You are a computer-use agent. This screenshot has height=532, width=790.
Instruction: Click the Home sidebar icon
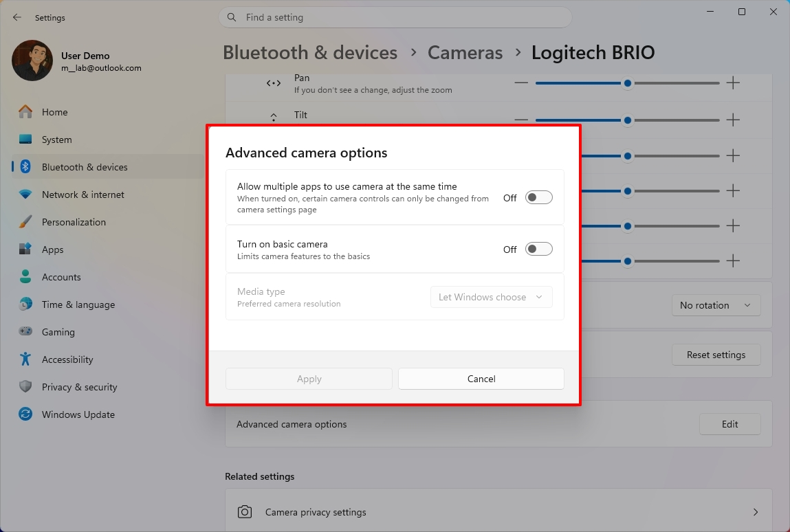point(25,112)
